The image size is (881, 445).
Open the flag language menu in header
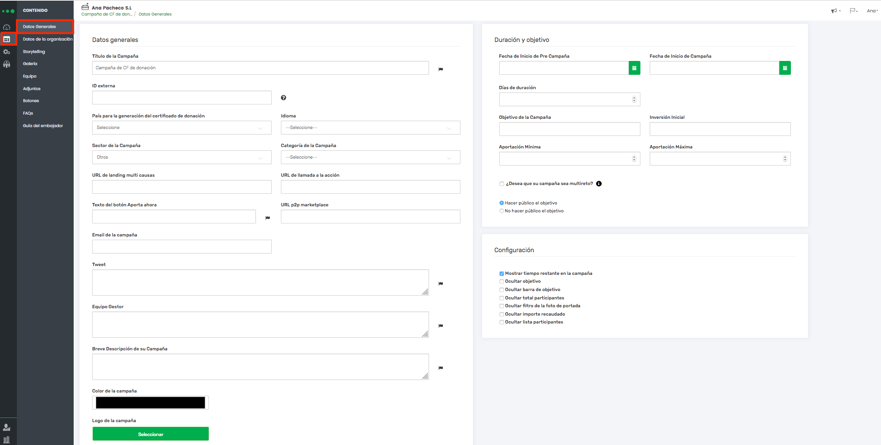[x=853, y=11]
